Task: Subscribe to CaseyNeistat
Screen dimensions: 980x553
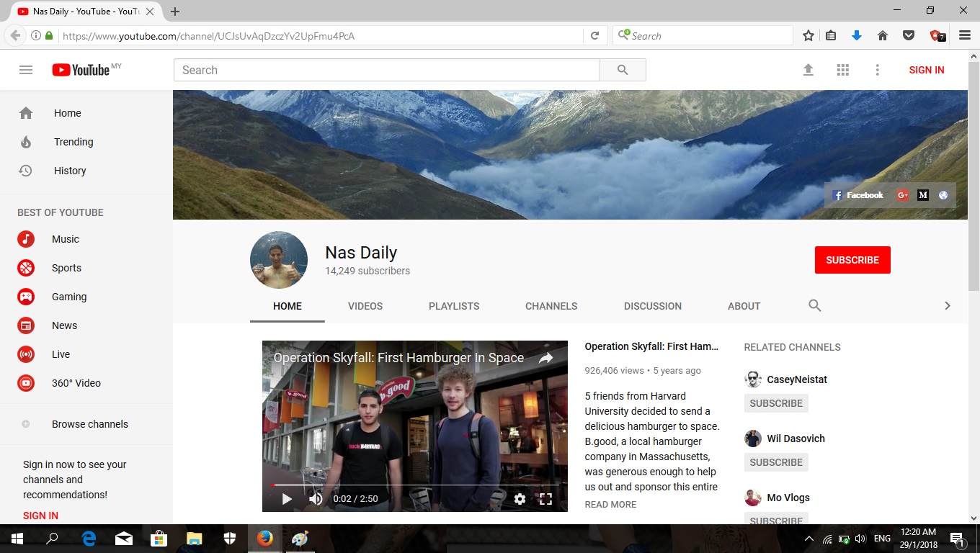Action: pyautogui.click(x=776, y=403)
